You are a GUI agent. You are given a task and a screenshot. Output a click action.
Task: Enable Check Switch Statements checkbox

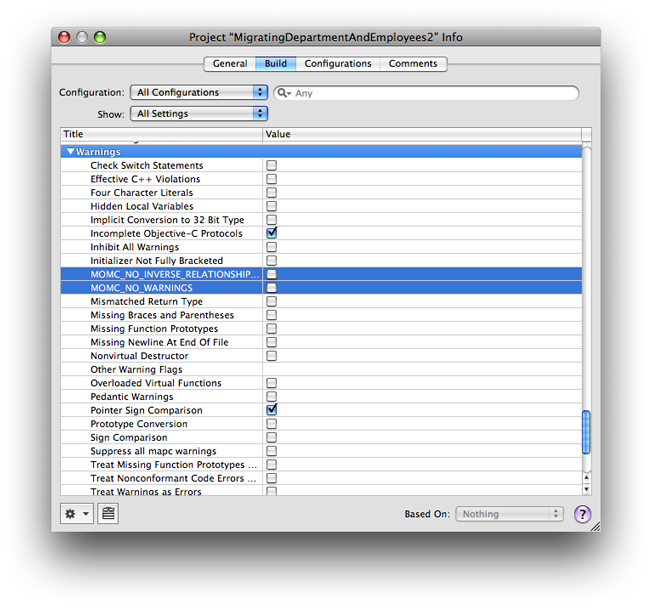pyautogui.click(x=271, y=165)
